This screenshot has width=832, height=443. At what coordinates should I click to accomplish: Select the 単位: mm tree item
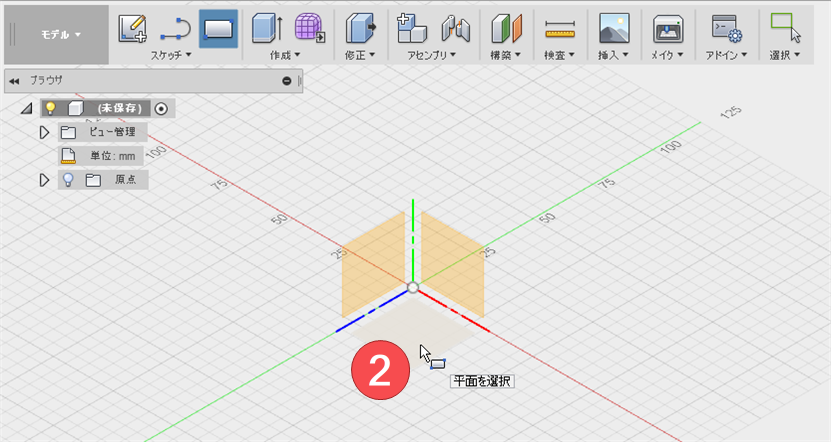112,156
